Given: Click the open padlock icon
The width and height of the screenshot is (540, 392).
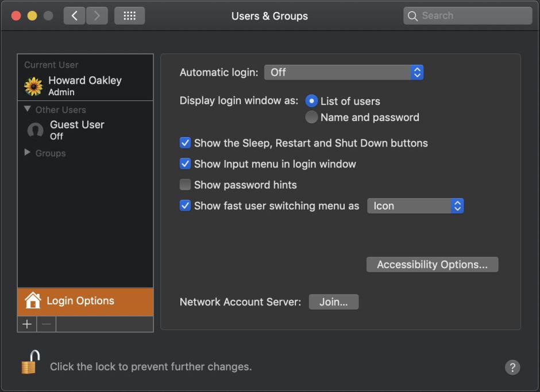Looking at the screenshot, I should pyautogui.click(x=30, y=363).
